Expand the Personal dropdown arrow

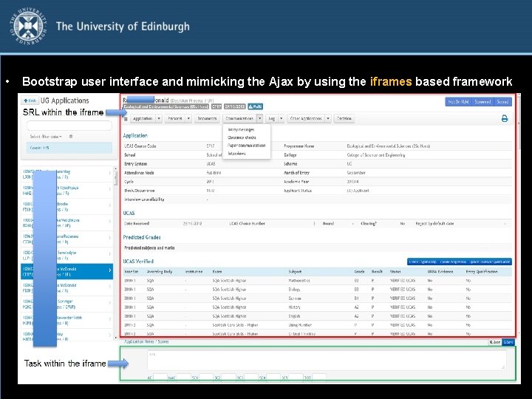(188, 118)
